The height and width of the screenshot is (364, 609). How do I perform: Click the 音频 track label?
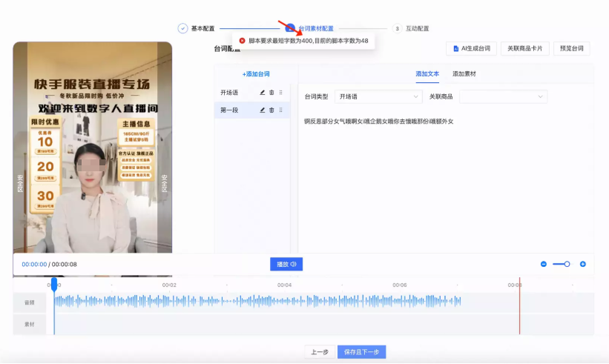(x=30, y=302)
